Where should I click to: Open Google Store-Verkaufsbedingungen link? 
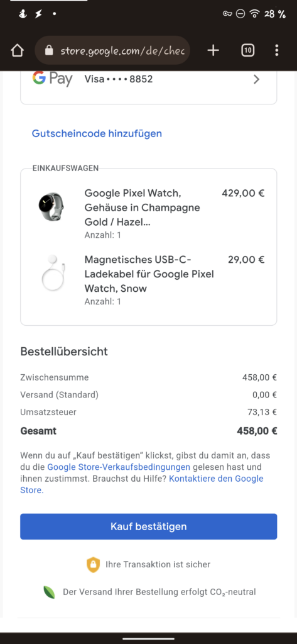(x=119, y=467)
